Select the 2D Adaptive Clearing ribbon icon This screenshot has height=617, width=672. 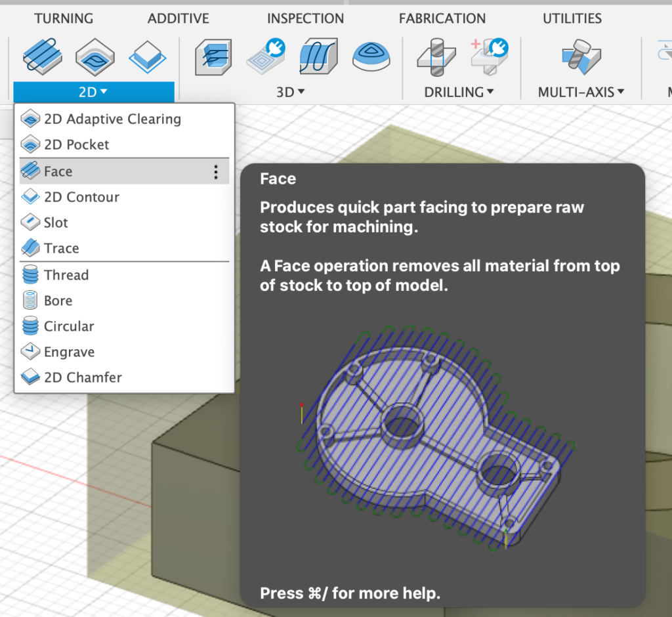click(95, 56)
